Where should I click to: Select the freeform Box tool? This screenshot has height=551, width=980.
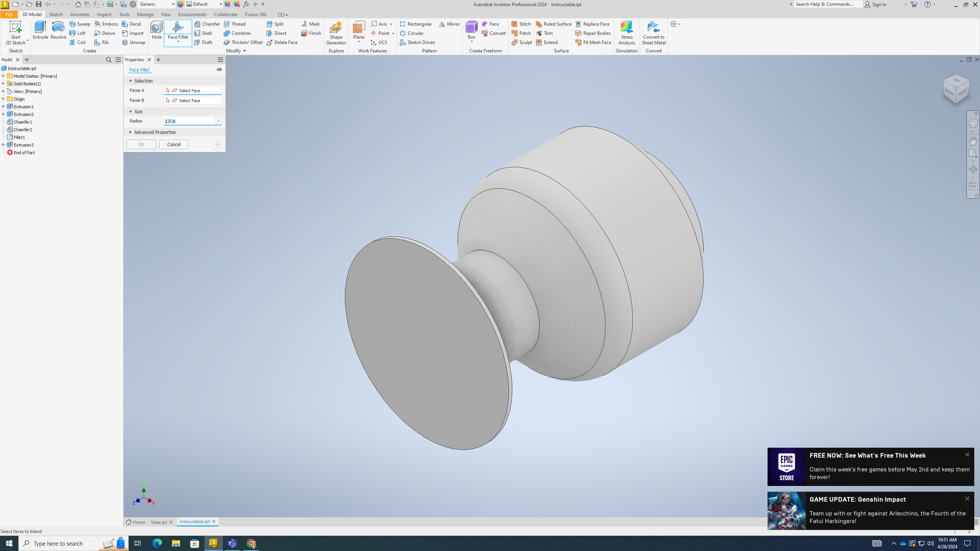point(471,30)
